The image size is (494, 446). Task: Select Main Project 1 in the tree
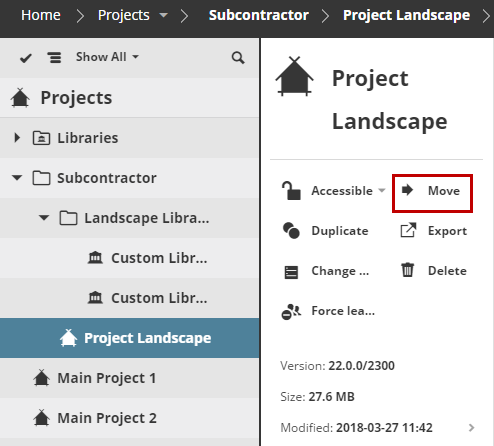130,378
